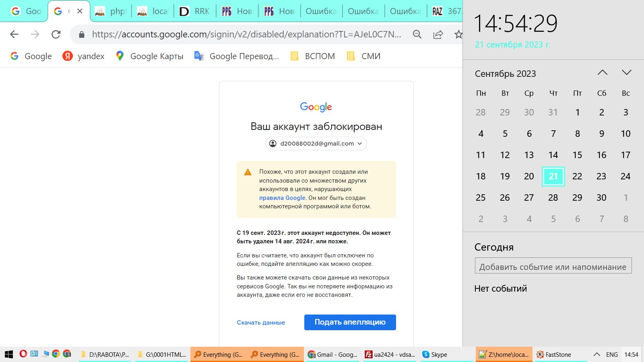Viewport: 644px width, 362px height.
Task: Select today, 21, in the calendar
Action: 553,176
